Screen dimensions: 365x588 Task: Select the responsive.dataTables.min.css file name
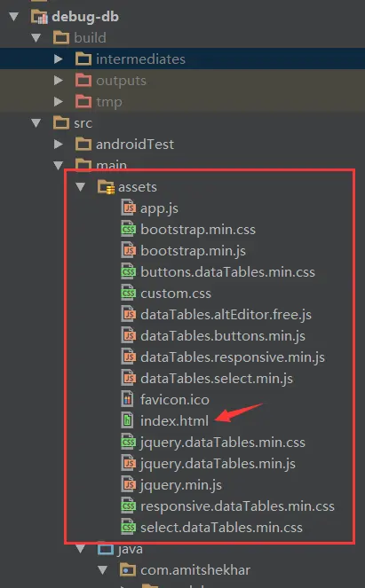click(x=237, y=507)
